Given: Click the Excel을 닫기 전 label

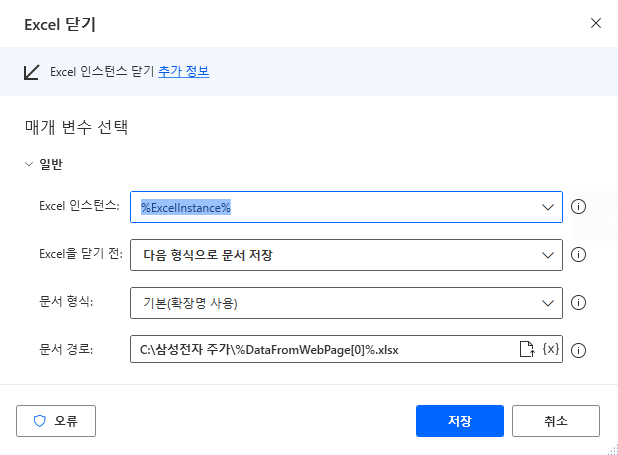Looking at the screenshot, I should point(81,254).
